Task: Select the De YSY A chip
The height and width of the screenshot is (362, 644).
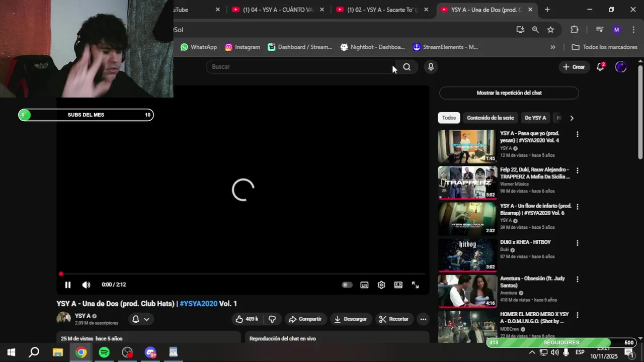Action: [x=535, y=118]
